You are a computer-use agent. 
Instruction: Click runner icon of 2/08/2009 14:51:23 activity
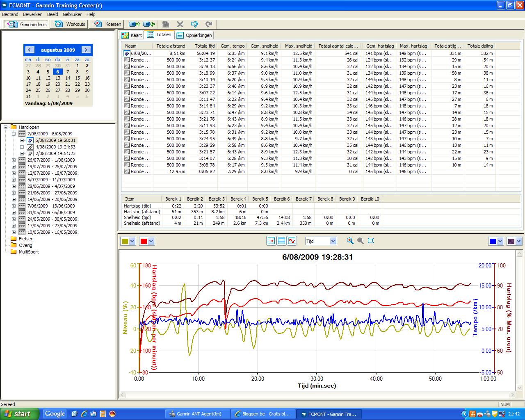[30, 153]
